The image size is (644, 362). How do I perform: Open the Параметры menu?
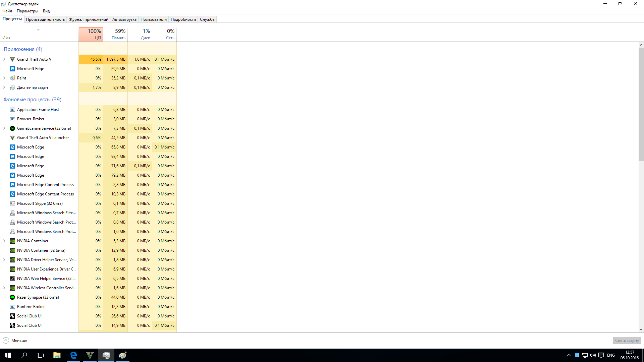coord(28,11)
